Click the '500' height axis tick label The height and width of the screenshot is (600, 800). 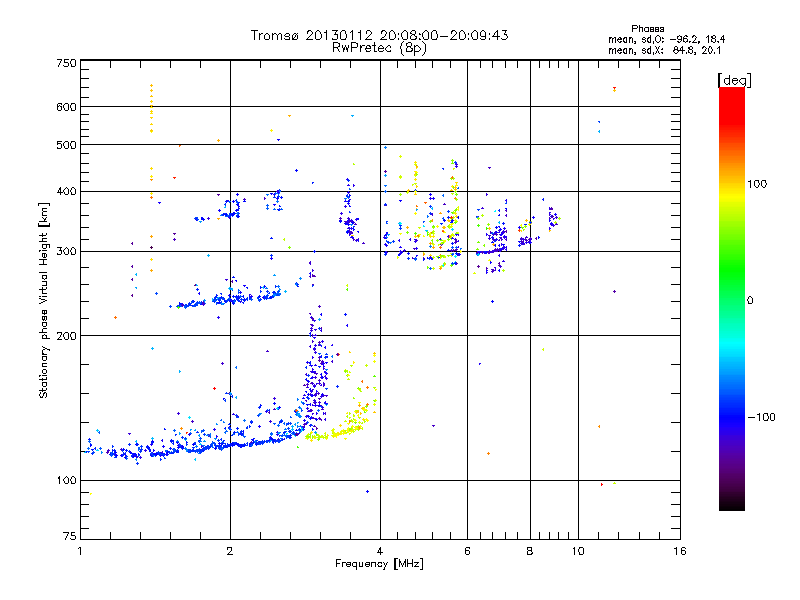pyautogui.click(x=66, y=145)
